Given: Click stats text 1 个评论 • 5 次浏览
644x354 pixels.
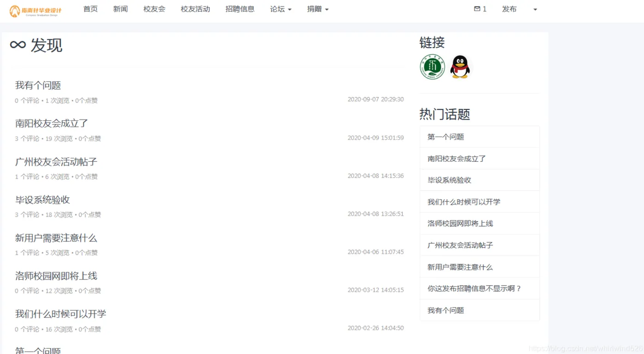Looking at the screenshot, I should [42, 253].
